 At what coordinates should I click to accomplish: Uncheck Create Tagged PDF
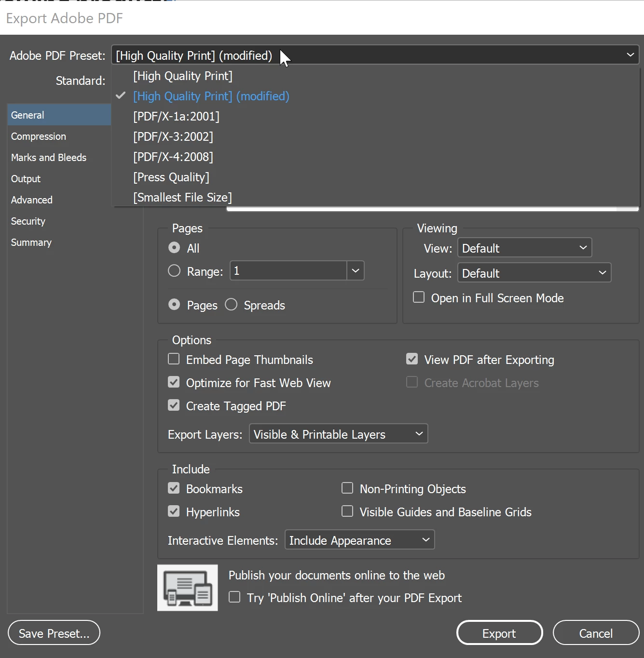coord(174,405)
